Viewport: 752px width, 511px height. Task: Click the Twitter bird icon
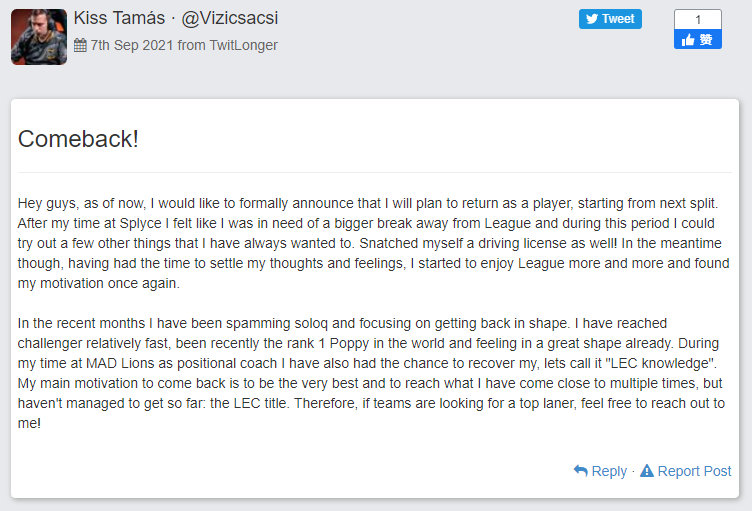(592, 19)
